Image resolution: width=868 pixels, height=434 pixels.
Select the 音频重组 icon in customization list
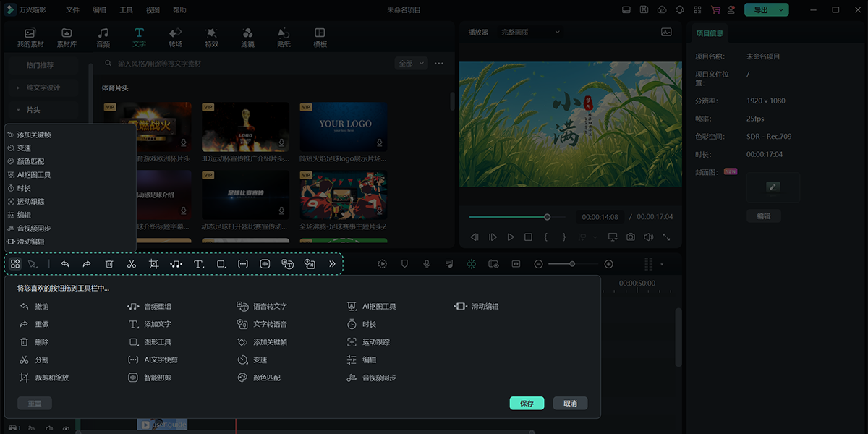133,307
